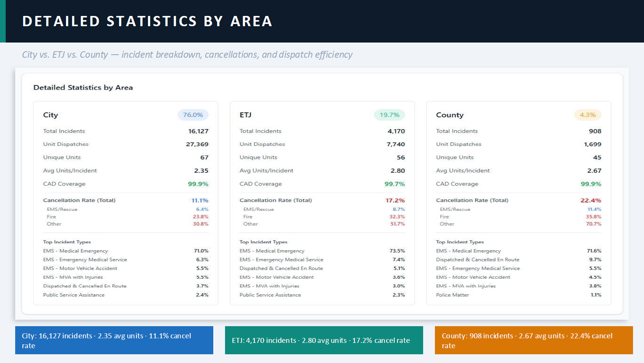Select the teal ETJ summary box
The image size is (644, 363).
tap(324, 340)
